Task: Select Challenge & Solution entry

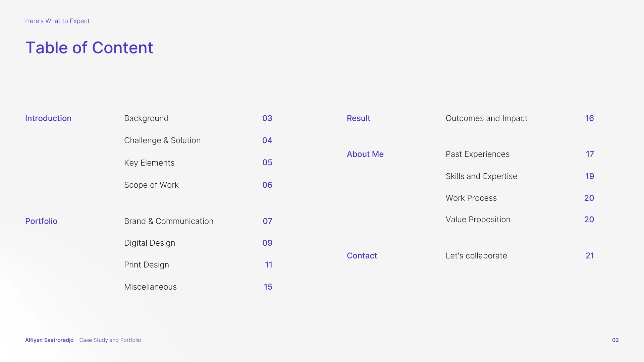Action: [x=162, y=140]
